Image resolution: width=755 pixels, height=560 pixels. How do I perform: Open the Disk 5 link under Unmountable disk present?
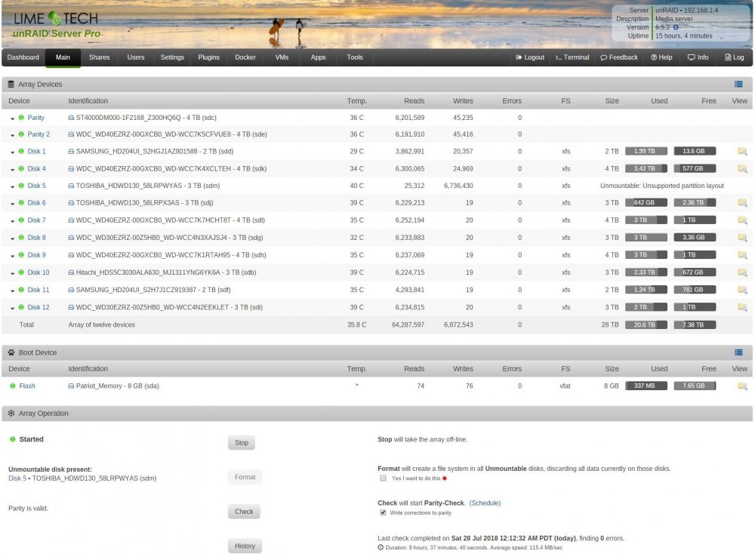pos(17,478)
